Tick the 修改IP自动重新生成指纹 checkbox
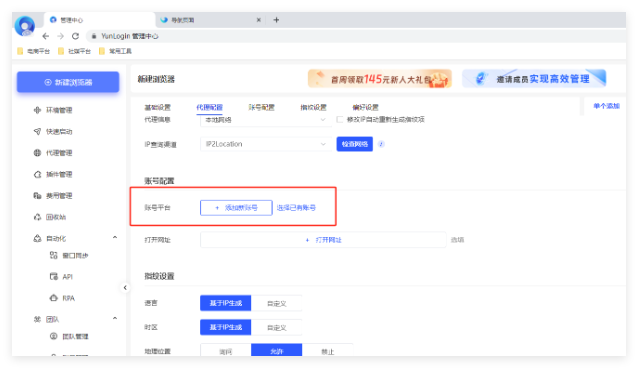638x368 pixels. (x=340, y=120)
